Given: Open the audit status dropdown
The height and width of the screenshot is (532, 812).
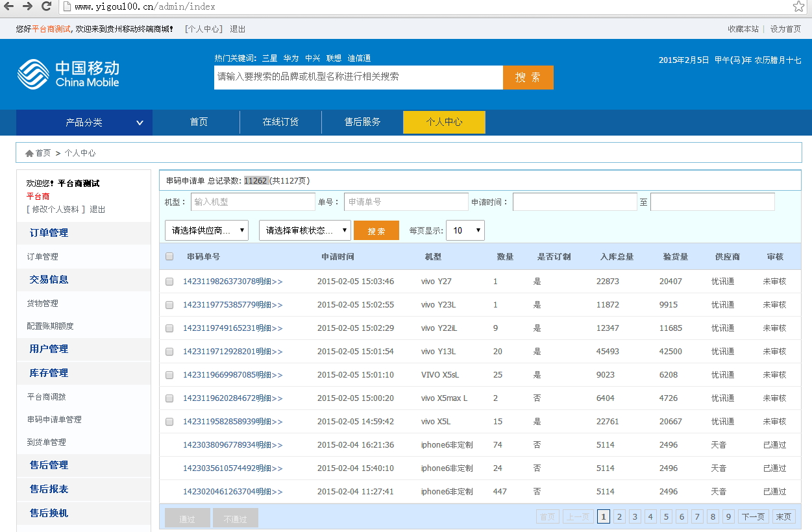Looking at the screenshot, I should 305,230.
